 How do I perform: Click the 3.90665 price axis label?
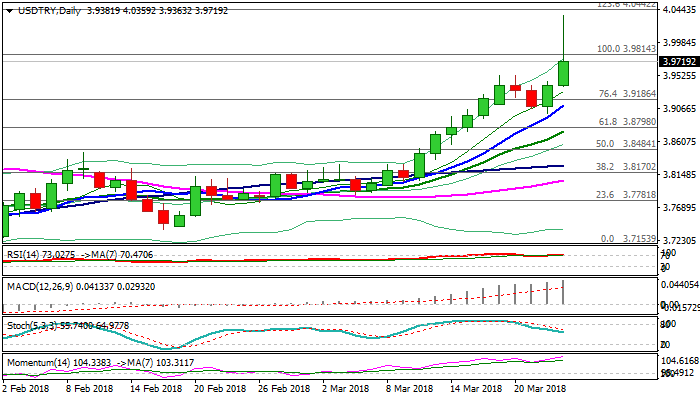click(x=679, y=108)
